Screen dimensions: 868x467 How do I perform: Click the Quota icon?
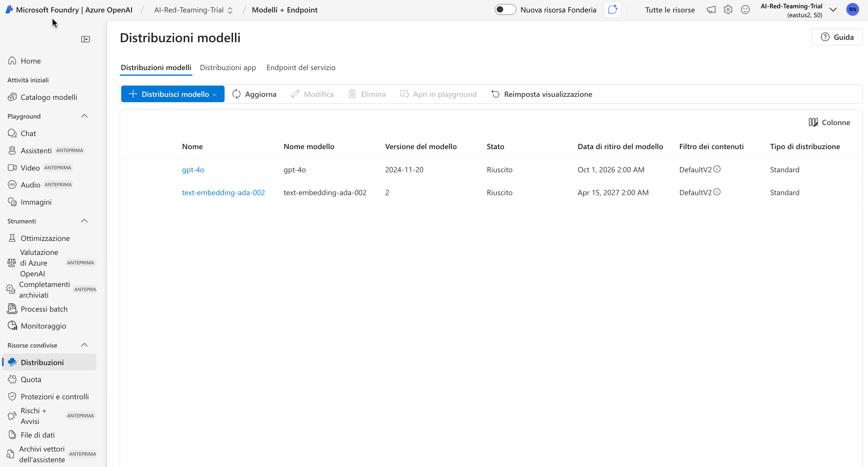(12, 379)
